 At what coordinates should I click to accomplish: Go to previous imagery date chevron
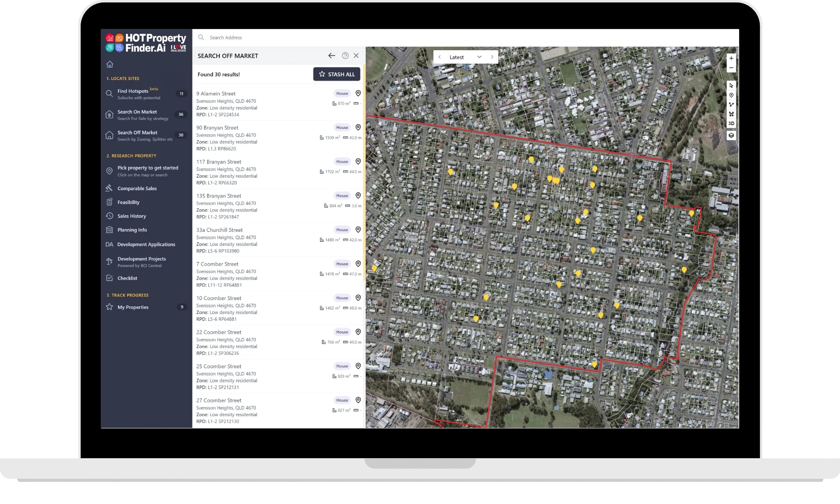[x=439, y=57]
